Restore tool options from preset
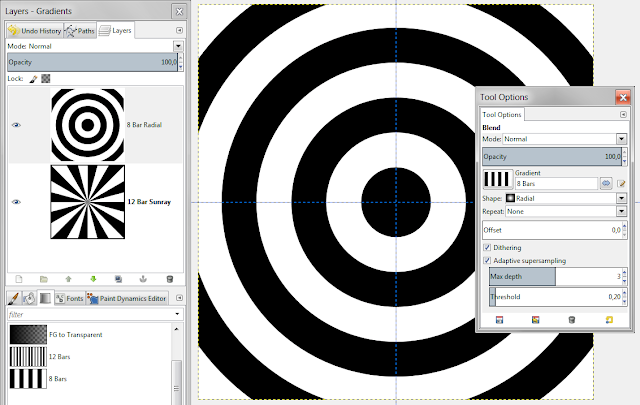Screen dimensions: 640x405 pyautogui.click(x=536, y=320)
